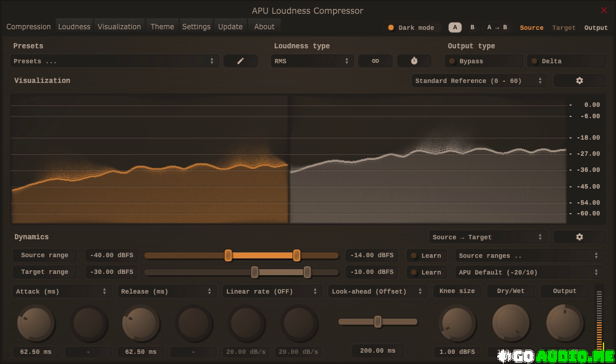616x364 pixels.
Task: Click the Dry/Wet button
Action: pyautogui.click(x=510, y=291)
